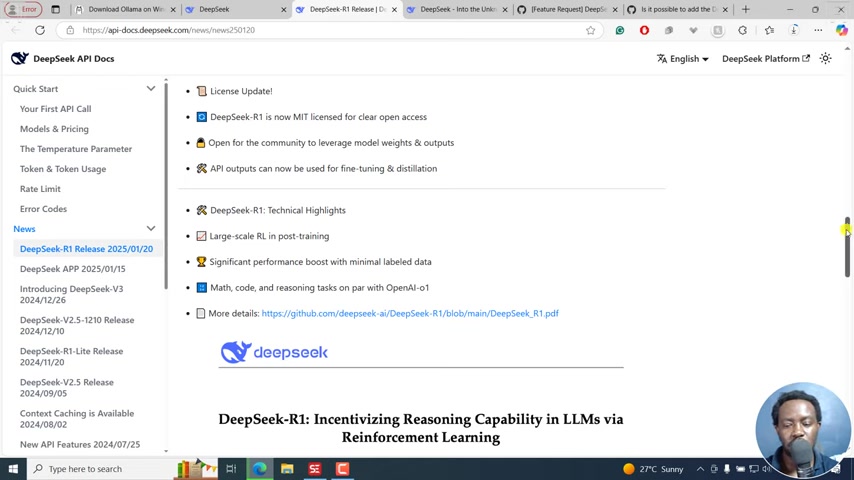Screen dimensions: 854x480
Task: Open the Favorites list icon
Action: (x=769, y=30)
